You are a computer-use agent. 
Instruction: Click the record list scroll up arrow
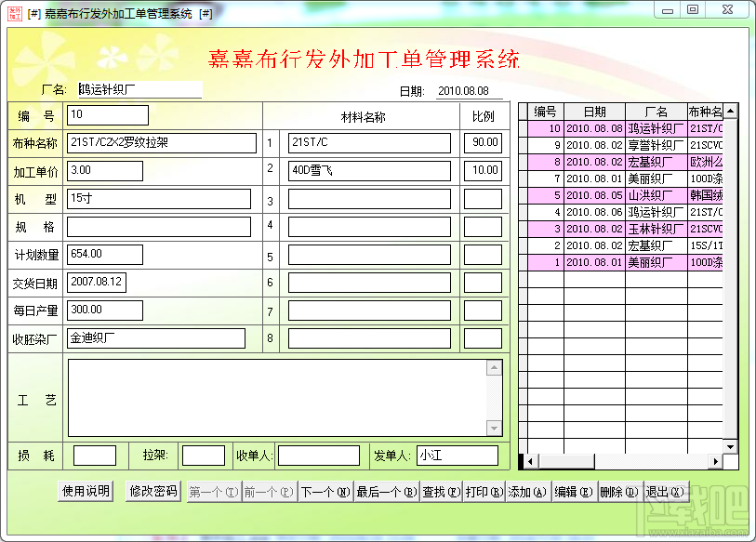pyautogui.click(x=731, y=112)
